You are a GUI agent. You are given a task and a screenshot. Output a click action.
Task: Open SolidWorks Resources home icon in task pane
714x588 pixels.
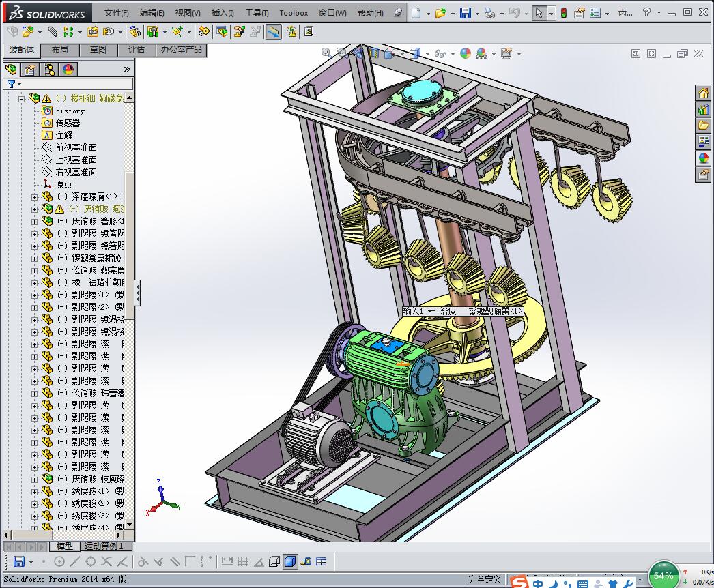(x=704, y=93)
